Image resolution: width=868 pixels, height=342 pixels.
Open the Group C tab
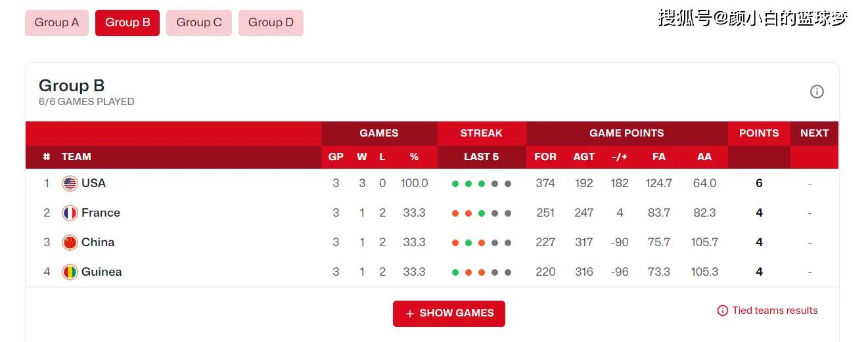point(199,23)
